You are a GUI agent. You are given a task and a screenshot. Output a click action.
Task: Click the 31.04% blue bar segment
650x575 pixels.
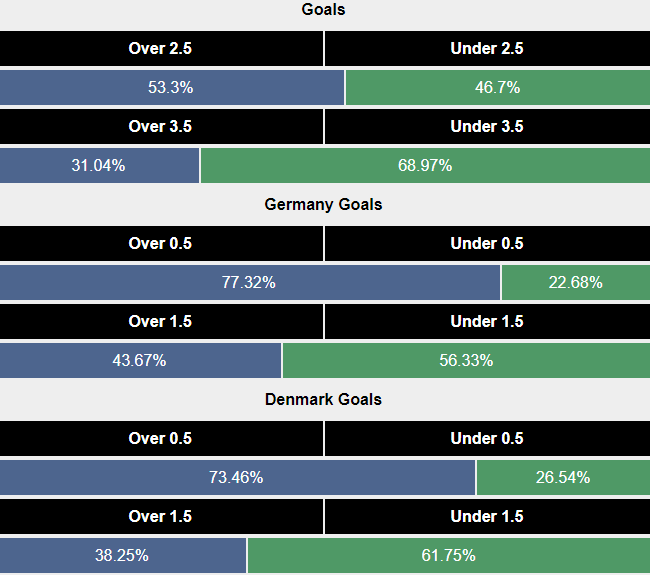point(99,165)
